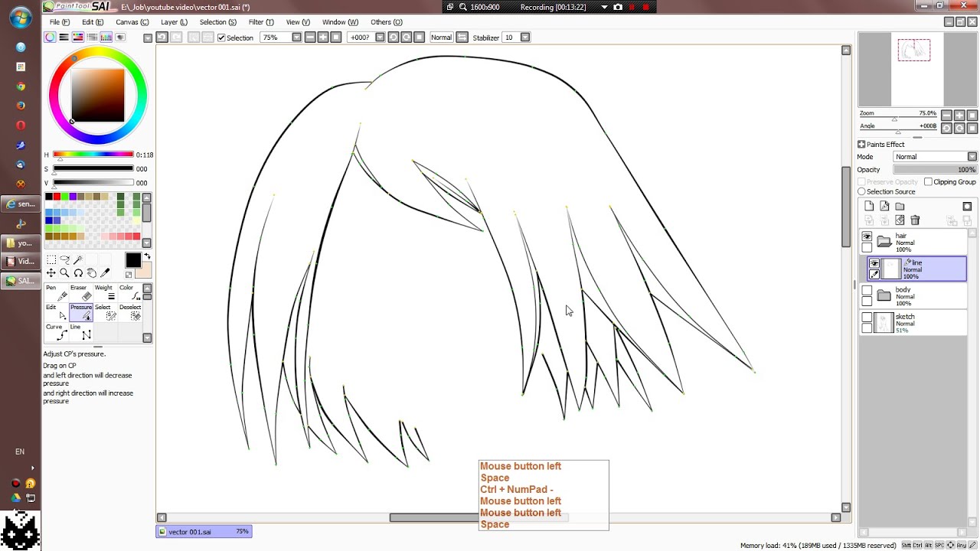Click the black foreground color swatch
The width and height of the screenshot is (980, 551).
tap(133, 261)
